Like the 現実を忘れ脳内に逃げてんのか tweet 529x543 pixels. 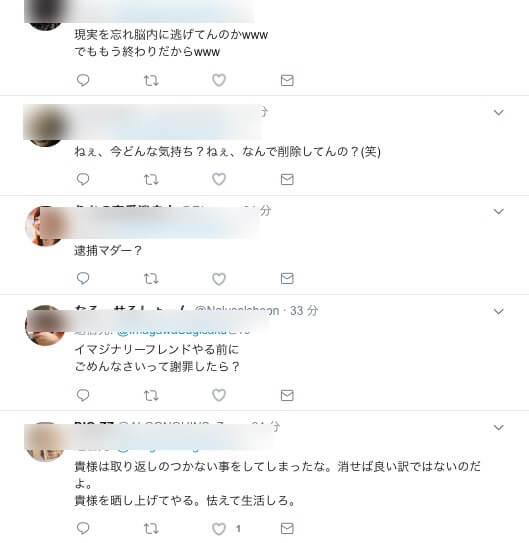coord(219,80)
